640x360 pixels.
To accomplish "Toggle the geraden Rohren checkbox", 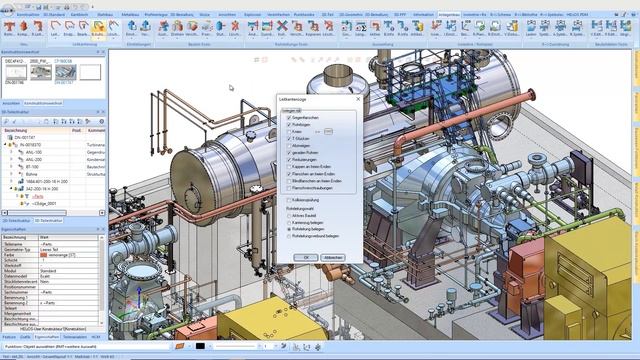I will [x=289, y=153].
